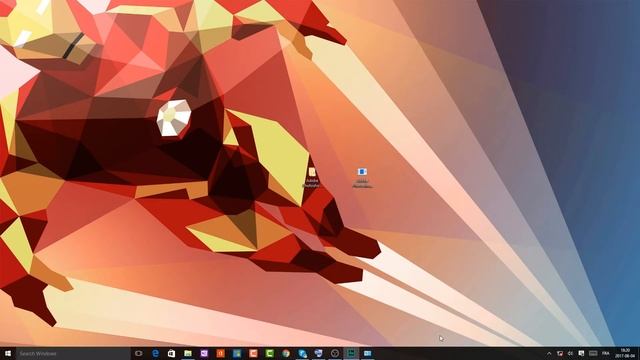Switch to the active dark teal taskbar app
This screenshot has width=640, height=360.
click(351, 353)
